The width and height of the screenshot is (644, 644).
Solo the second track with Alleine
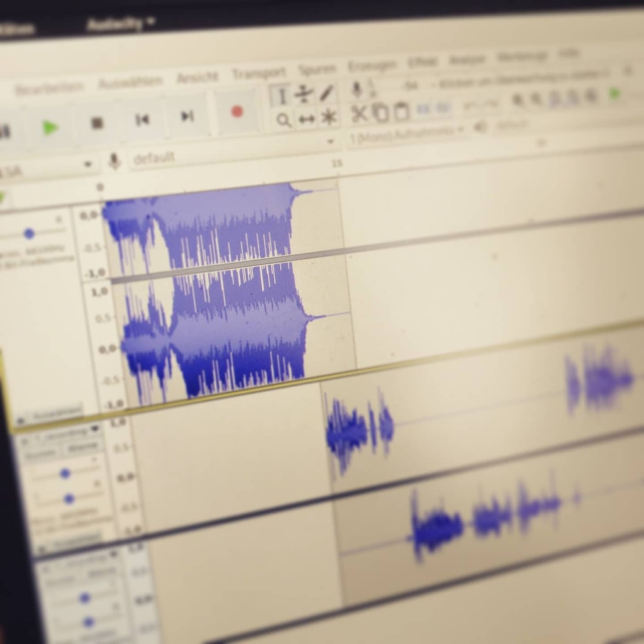point(82,447)
